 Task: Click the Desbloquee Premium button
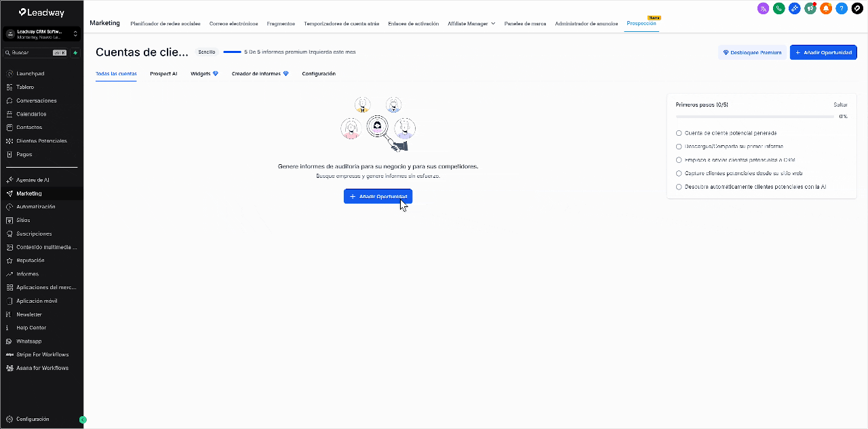pos(752,52)
